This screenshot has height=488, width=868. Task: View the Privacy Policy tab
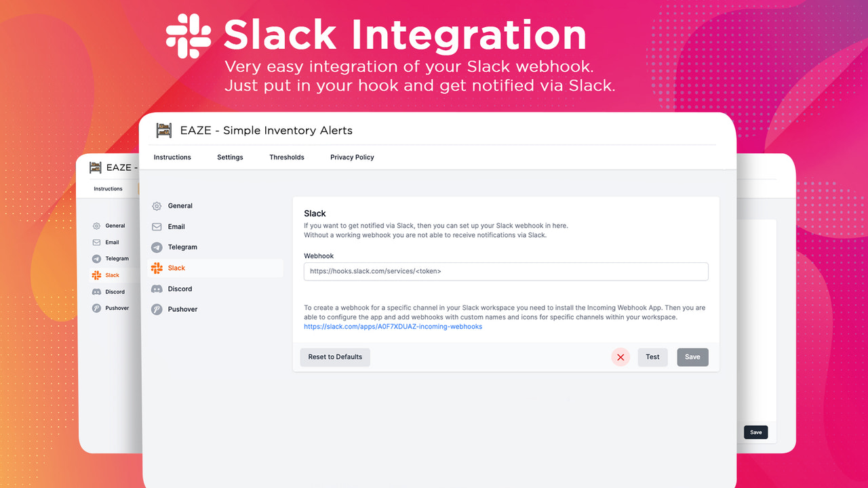click(351, 157)
